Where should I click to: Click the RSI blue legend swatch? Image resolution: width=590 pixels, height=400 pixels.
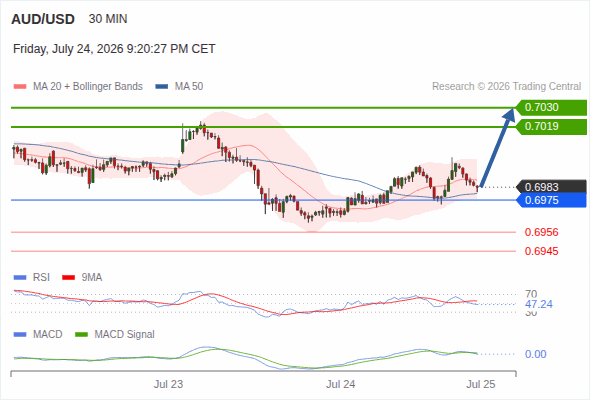point(20,278)
